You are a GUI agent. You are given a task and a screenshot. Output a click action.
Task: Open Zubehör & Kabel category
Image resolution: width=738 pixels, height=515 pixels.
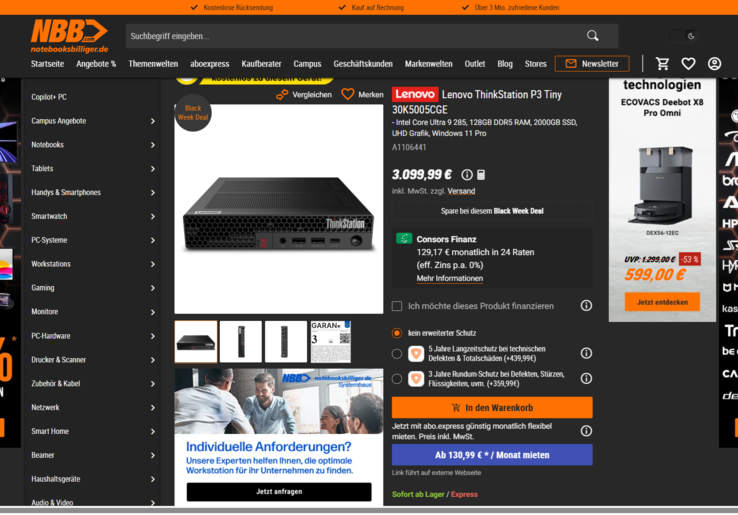pos(56,384)
